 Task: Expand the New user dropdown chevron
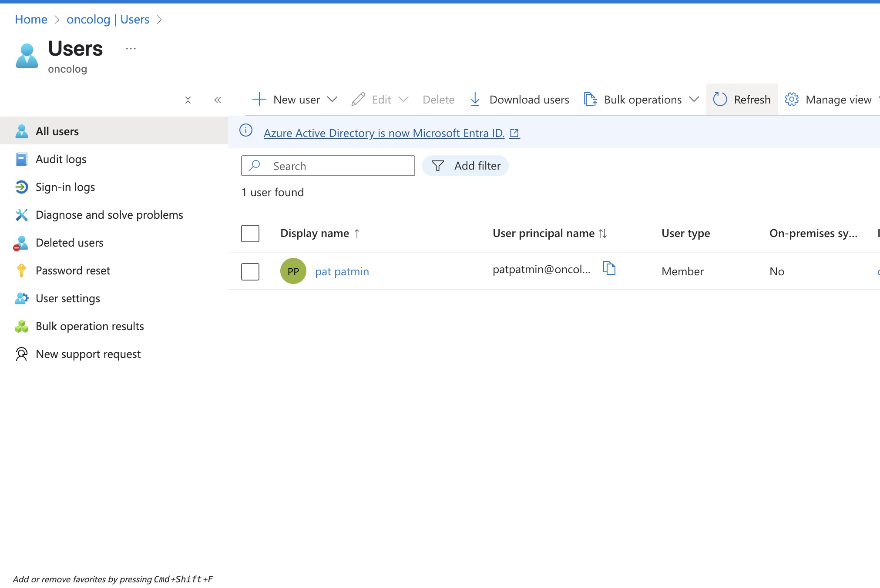coord(332,99)
